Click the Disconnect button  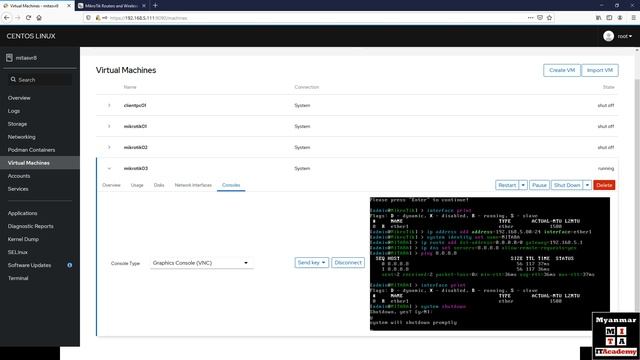pos(348,263)
